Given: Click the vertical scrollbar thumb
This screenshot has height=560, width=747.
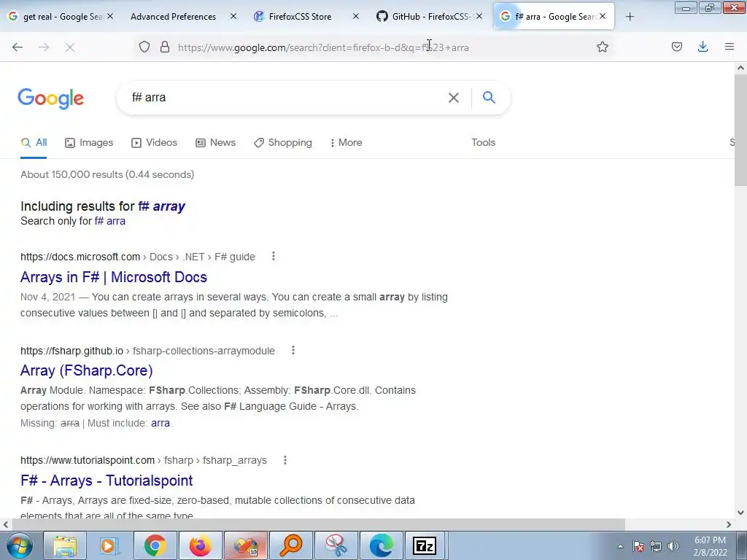Looking at the screenshot, I should 741,131.
